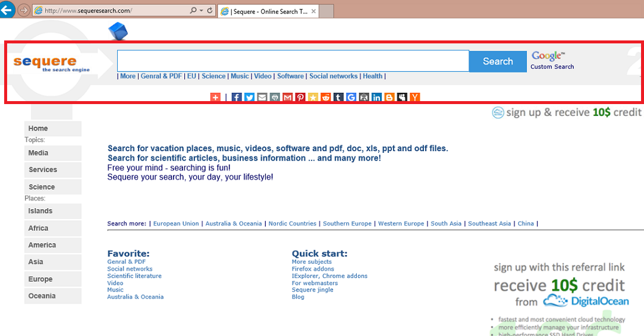Open America place in sidebar
Image resolution: width=644 pixels, height=336 pixels.
53,245
